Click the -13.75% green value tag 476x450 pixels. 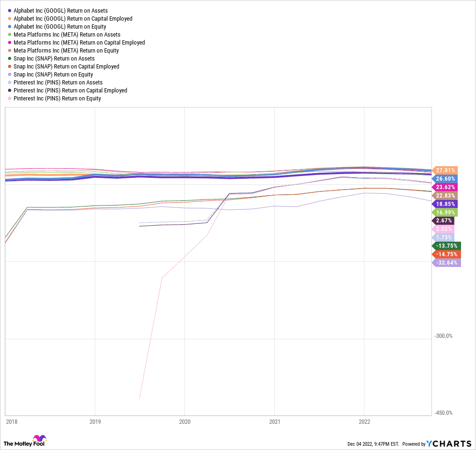click(447, 246)
